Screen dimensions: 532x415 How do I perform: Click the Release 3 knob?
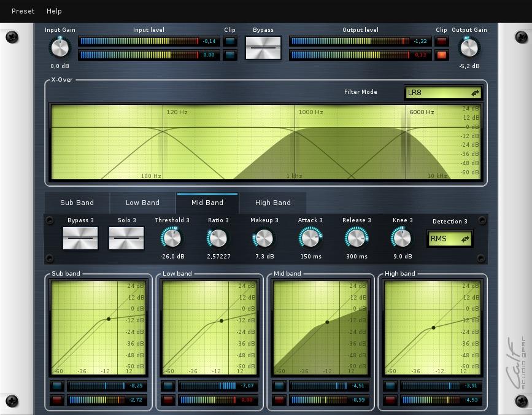[357, 238]
